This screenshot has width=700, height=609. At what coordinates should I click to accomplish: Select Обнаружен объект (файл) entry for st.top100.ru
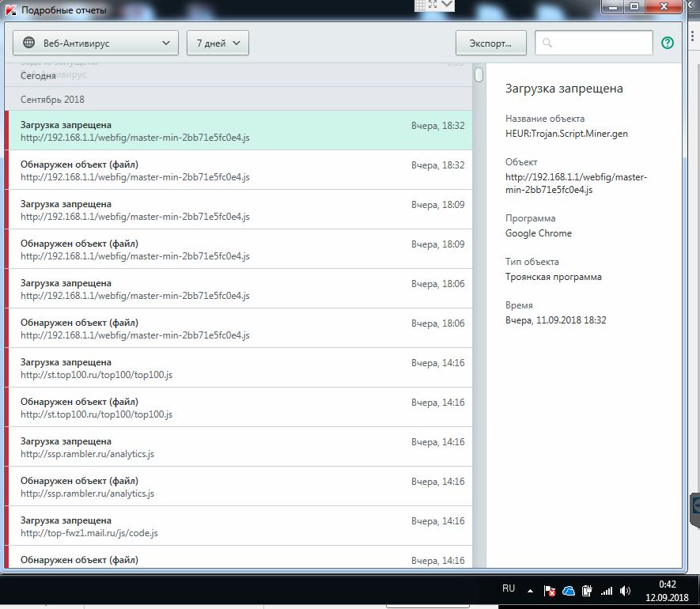(x=240, y=407)
